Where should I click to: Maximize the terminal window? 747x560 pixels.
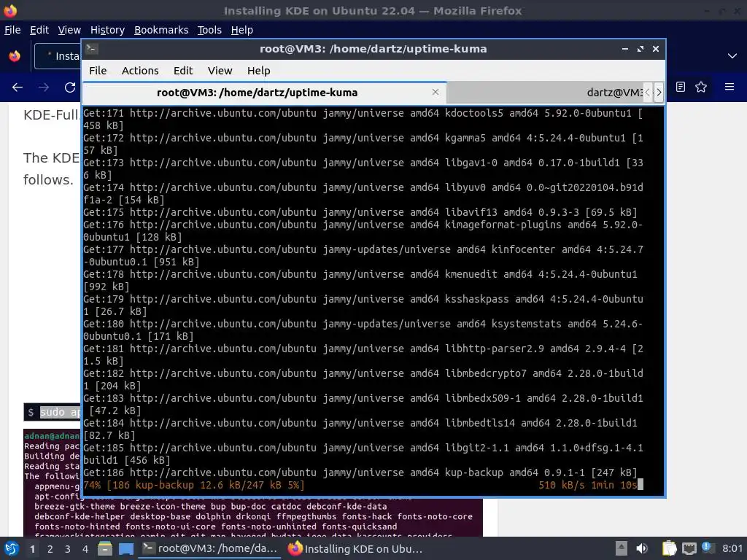coord(640,49)
